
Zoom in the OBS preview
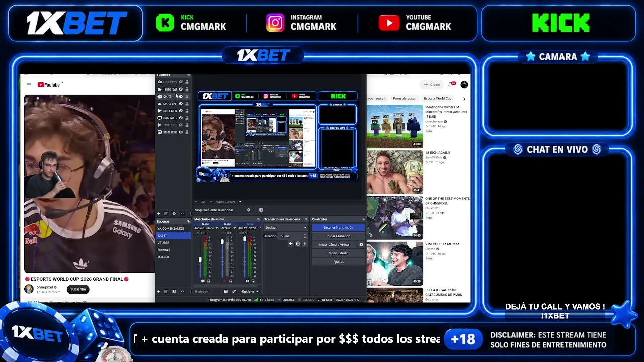click(x=211, y=202)
